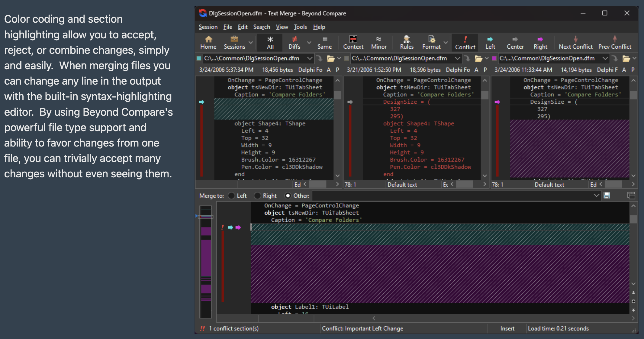Toggle Context display around differences

(x=353, y=43)
